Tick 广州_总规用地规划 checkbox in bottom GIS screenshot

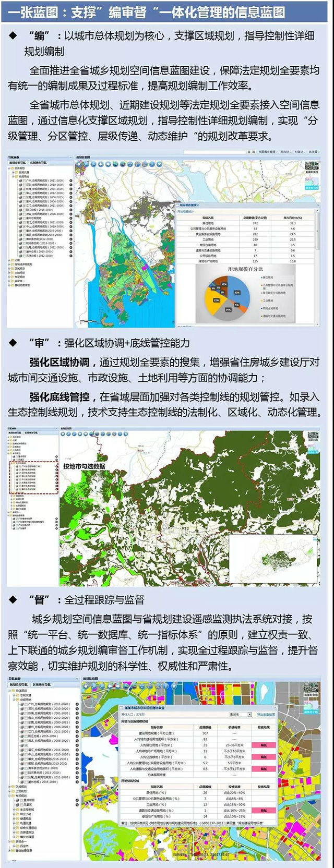point(26,704)
